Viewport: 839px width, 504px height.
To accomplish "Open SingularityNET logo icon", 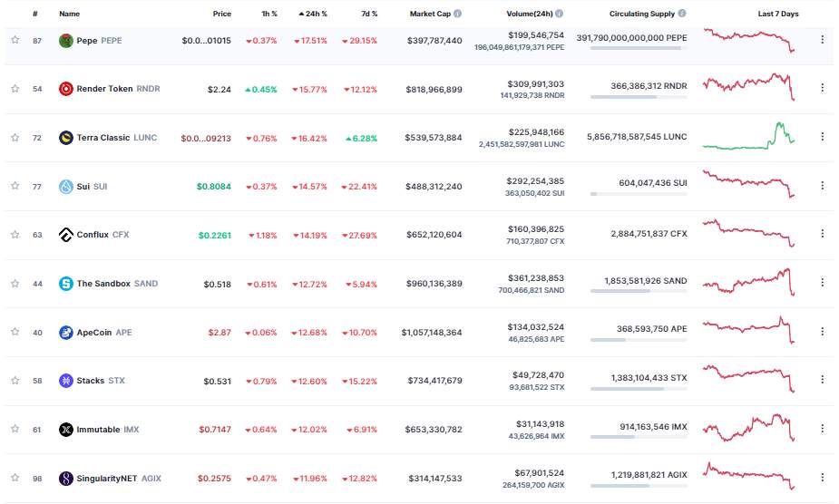I will coord(66,478).
